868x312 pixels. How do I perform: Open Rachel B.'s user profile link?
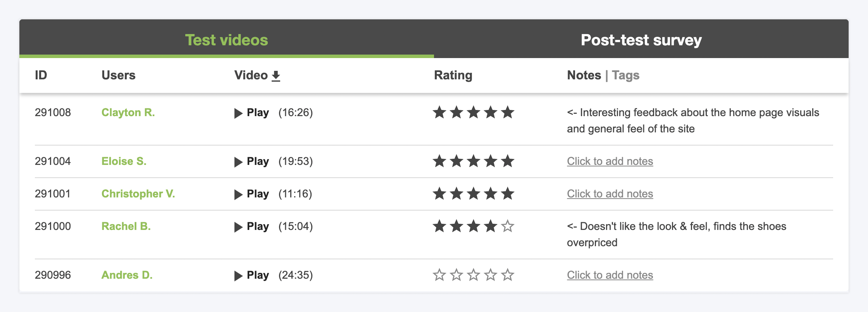(x=126, y=226)
